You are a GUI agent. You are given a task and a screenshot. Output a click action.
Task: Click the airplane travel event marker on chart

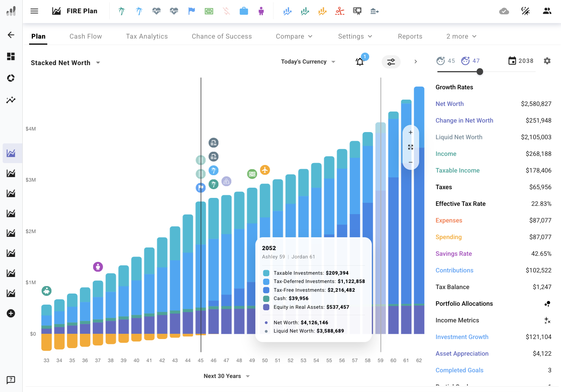tap(265, 170)
